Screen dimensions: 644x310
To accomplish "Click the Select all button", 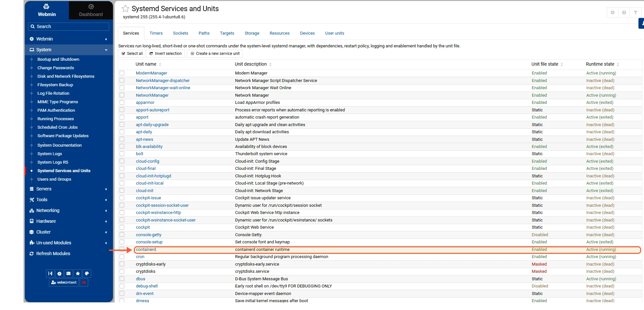I will coord(132,54).
